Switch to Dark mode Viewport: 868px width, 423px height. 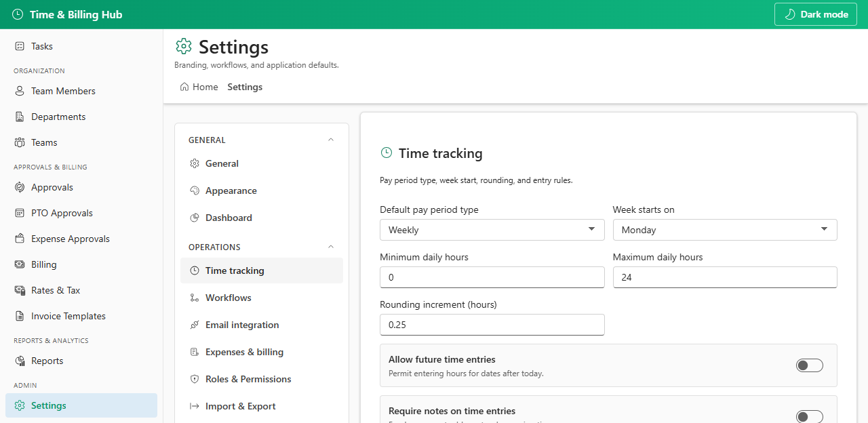click(816, 14)
